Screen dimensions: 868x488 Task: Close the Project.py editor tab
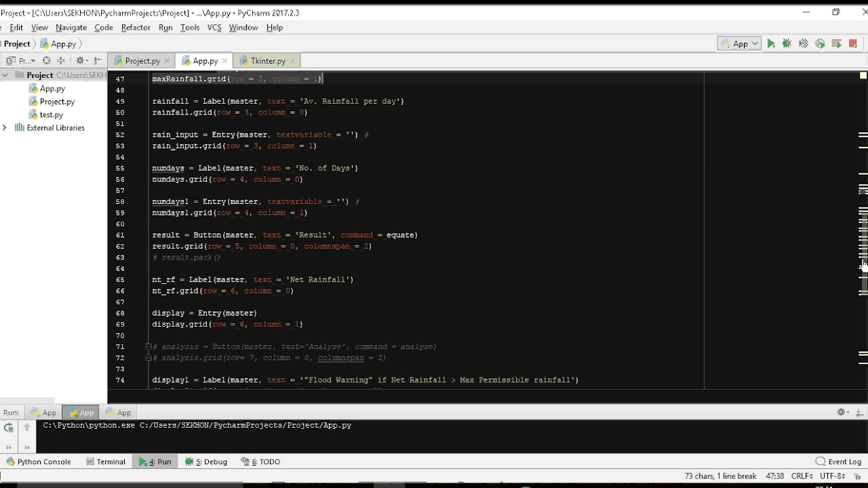coord(167,61)
